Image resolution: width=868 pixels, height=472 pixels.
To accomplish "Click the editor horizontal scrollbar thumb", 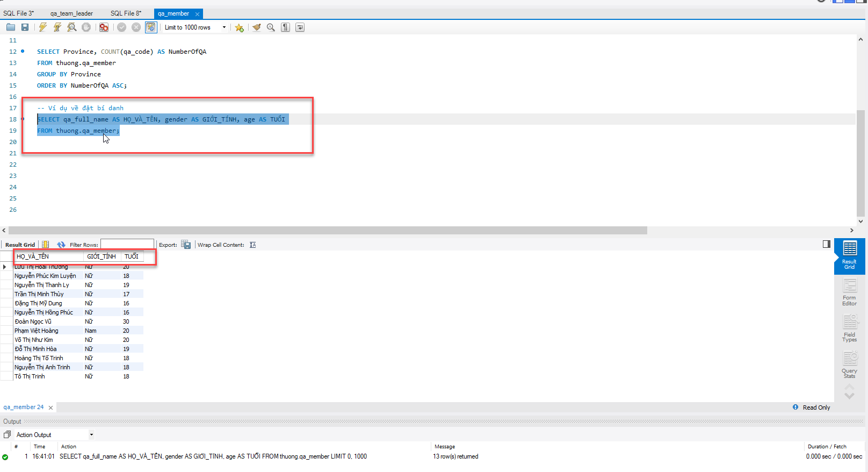I will 328,231.
